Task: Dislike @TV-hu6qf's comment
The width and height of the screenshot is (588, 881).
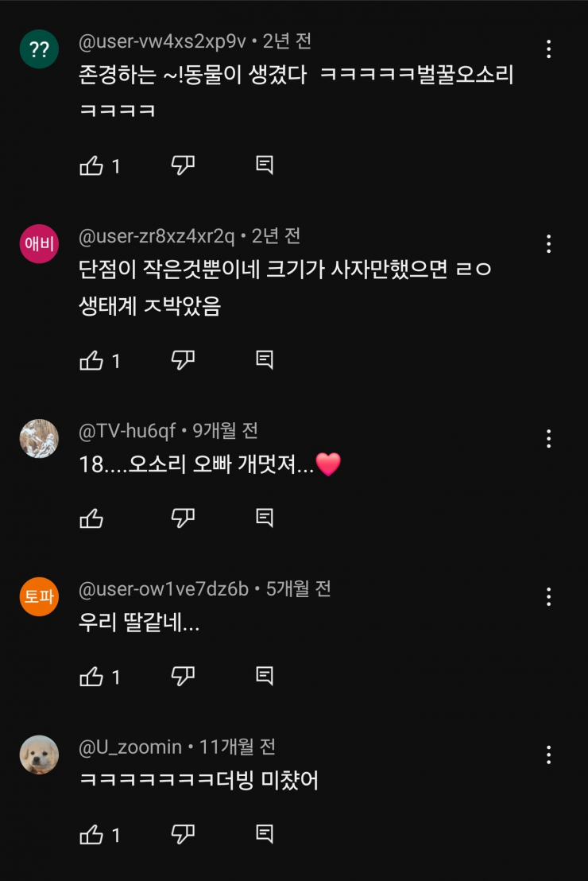Action: (181, 518)
